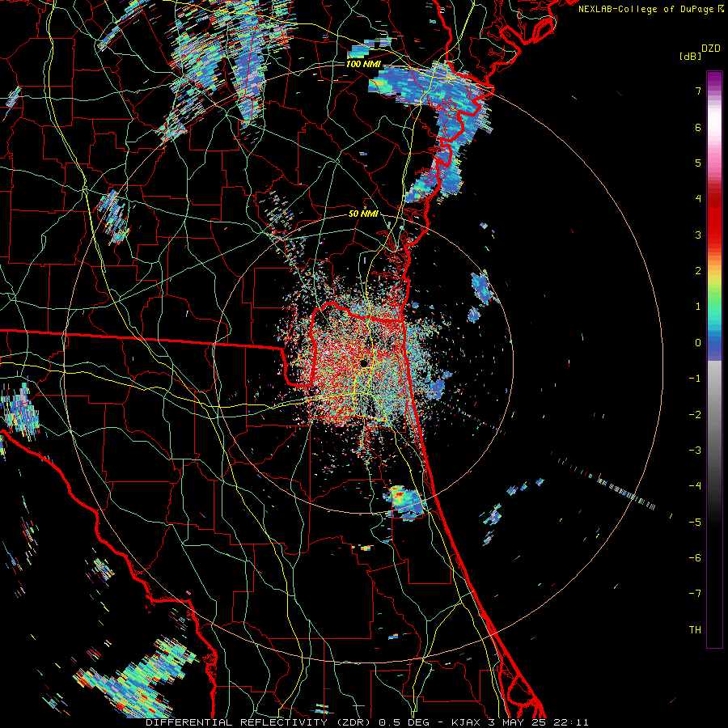Image resolution: width=728 pixels, height=728 pixels.
Task: Select the 100 NMI range ring label
Action: click(x=363, y=64)
